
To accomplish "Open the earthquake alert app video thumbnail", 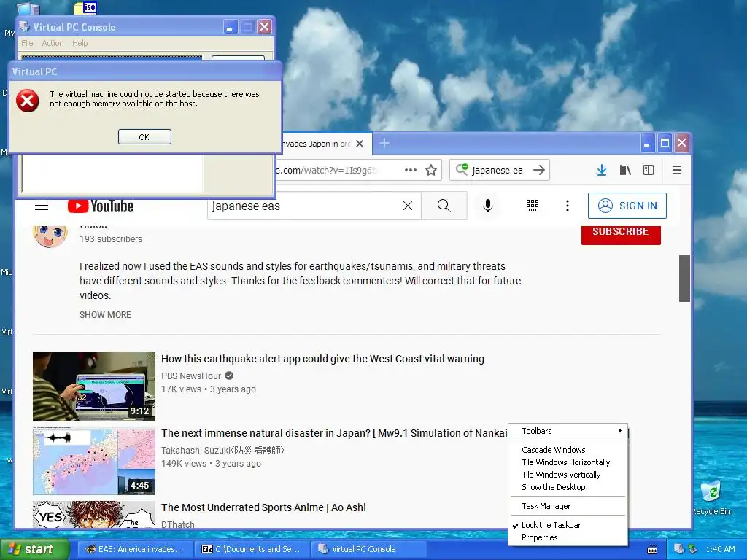I will [94, 386].
